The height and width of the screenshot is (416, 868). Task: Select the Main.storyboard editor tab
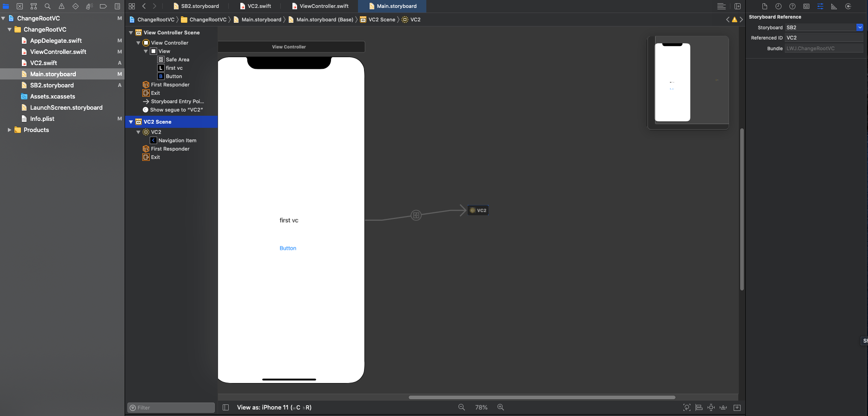(x=392, y=6)
